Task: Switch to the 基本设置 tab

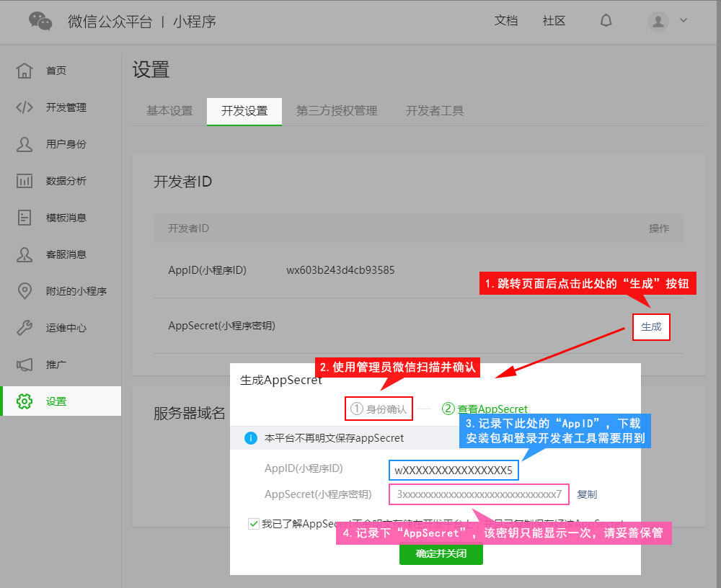Action: click(x=169, y=111)
